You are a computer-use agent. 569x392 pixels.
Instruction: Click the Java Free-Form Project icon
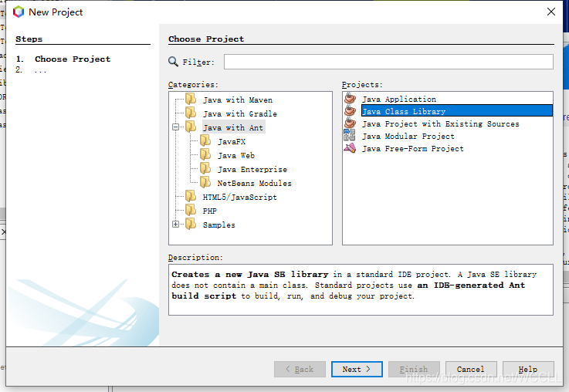[350, 147]
